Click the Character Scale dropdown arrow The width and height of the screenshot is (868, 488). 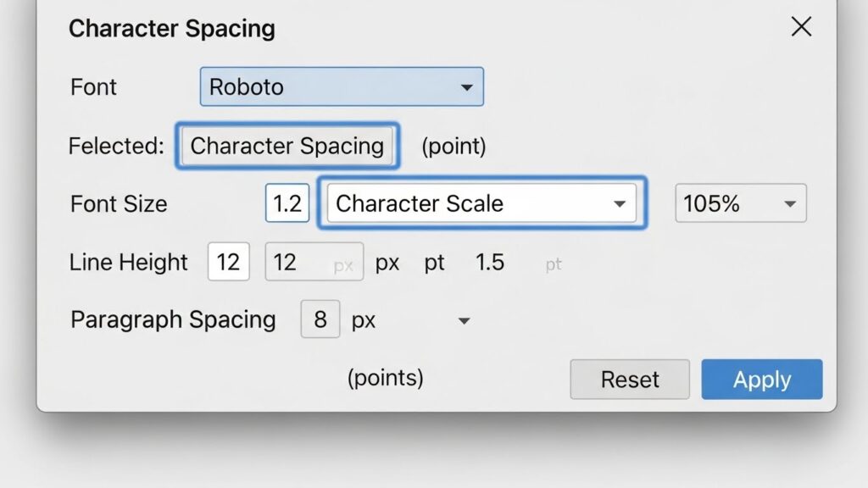pyautogui.click(x=620, y=204)
